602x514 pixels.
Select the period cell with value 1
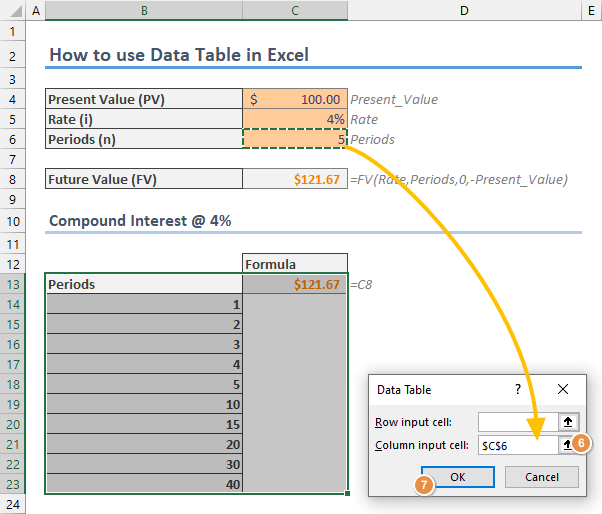pos(144,304)
